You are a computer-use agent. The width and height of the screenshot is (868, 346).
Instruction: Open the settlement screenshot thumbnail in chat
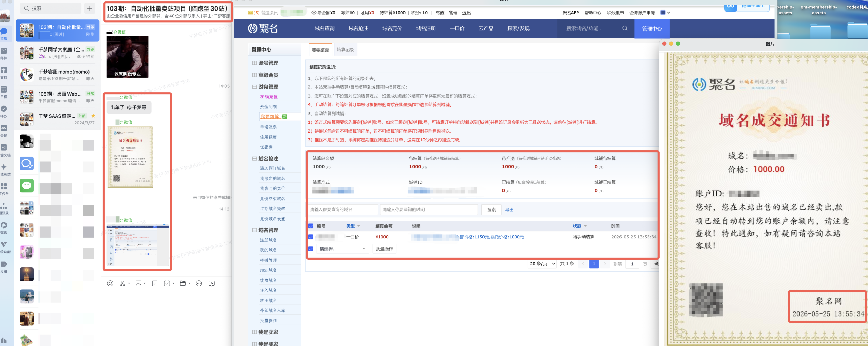pyautogui.click(x=138, y=245)
